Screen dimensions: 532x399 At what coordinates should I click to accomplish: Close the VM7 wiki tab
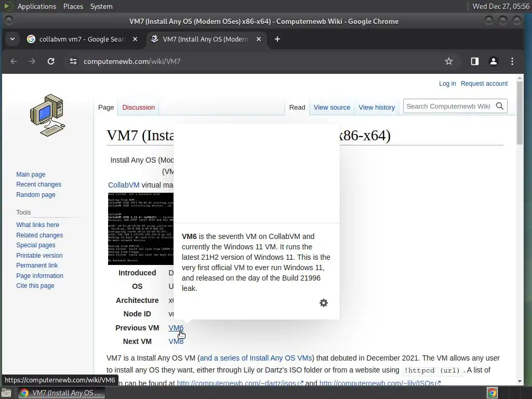click(259, 39)
